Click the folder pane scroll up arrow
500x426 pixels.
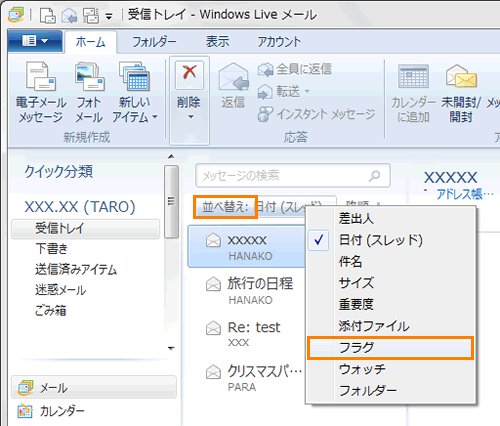pos(171,156)
